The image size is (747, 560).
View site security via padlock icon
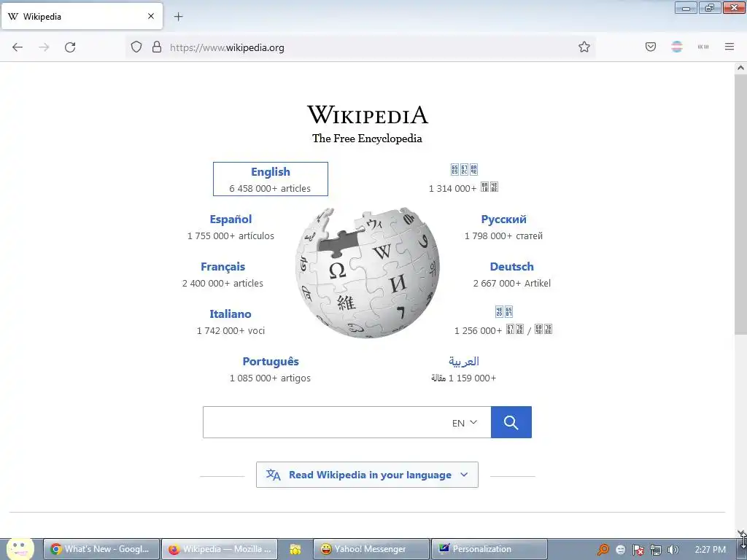157,47
